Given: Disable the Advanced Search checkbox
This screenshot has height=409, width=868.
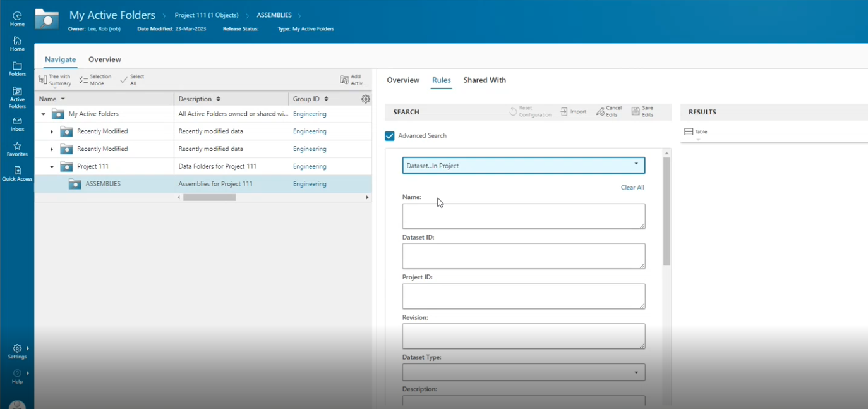Looking at the screenshot, I should point(390,135).
